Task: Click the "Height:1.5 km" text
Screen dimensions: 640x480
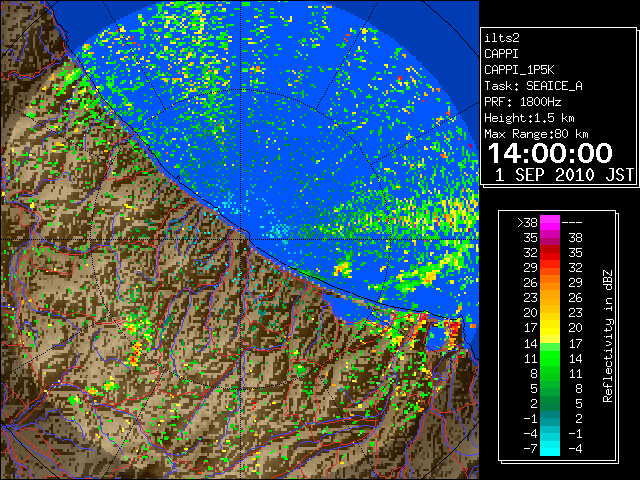Action: click(x=529, y=118)
